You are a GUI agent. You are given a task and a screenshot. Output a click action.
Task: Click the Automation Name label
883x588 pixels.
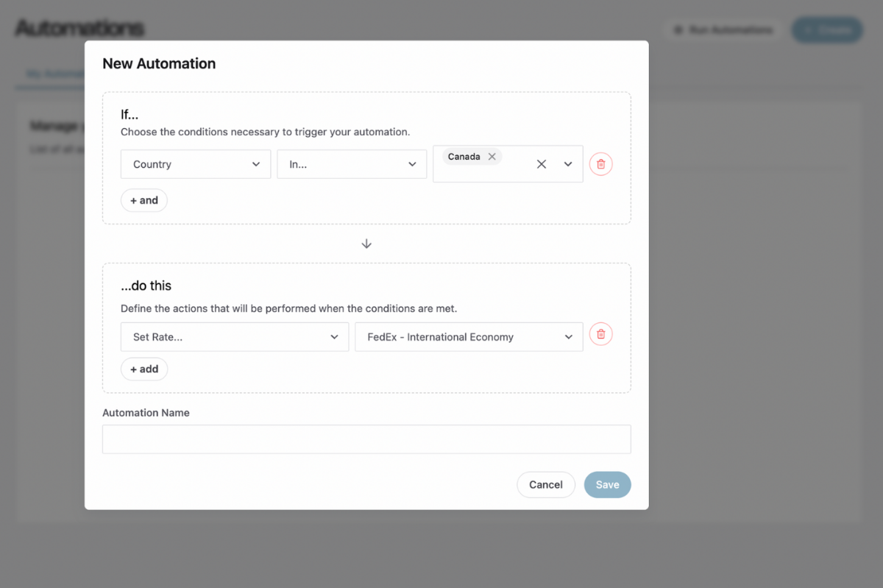tap(146, 413)
